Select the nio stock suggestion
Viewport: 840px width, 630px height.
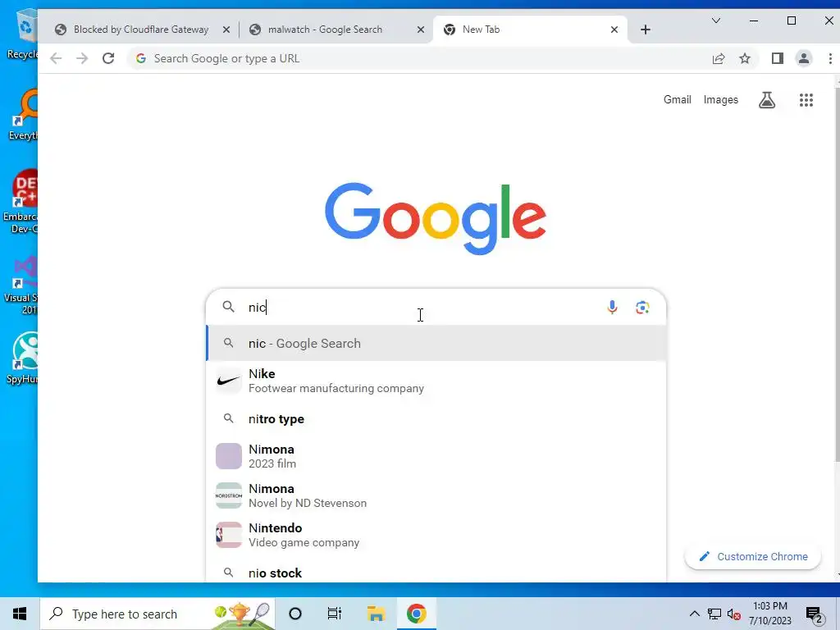point(436,573)
